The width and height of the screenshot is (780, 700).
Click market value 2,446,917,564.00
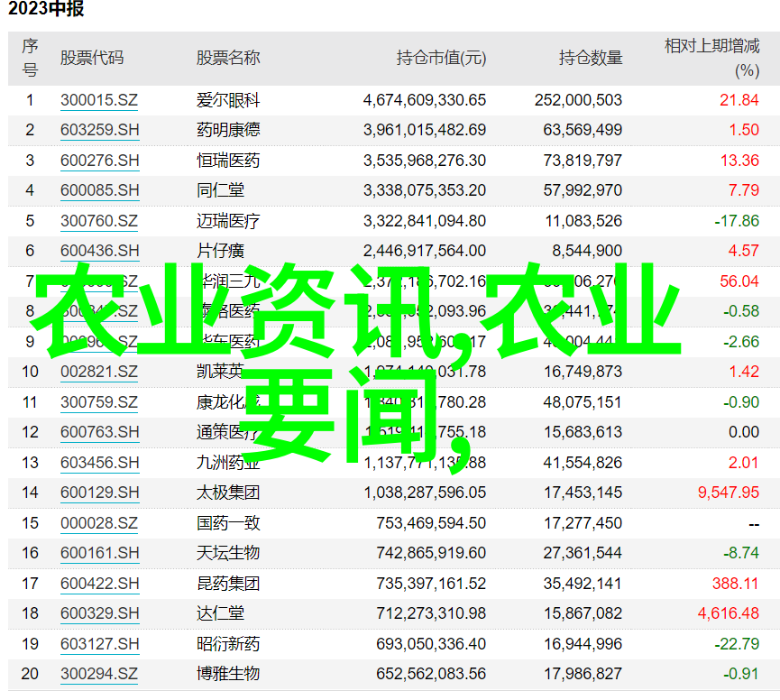click(x=425, y=251)
